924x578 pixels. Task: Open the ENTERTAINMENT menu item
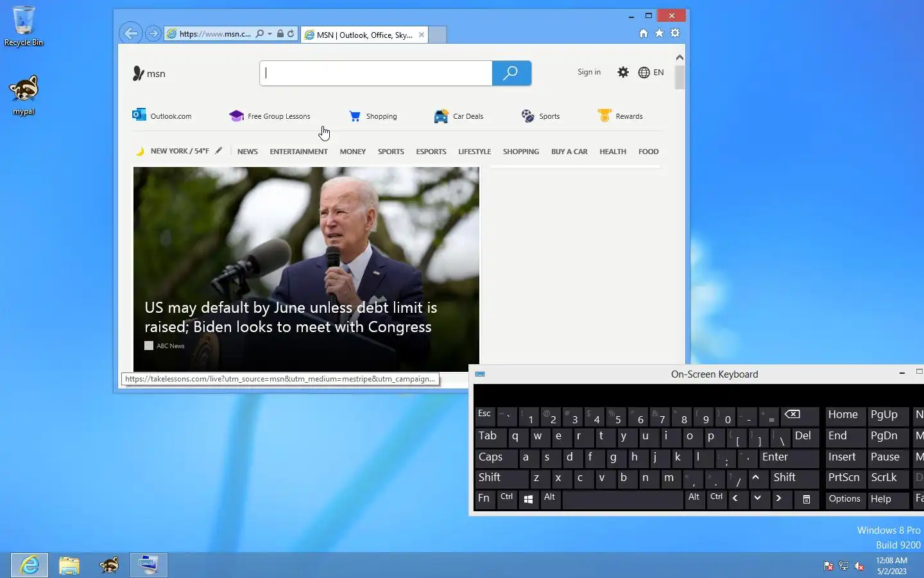point(298,152)
